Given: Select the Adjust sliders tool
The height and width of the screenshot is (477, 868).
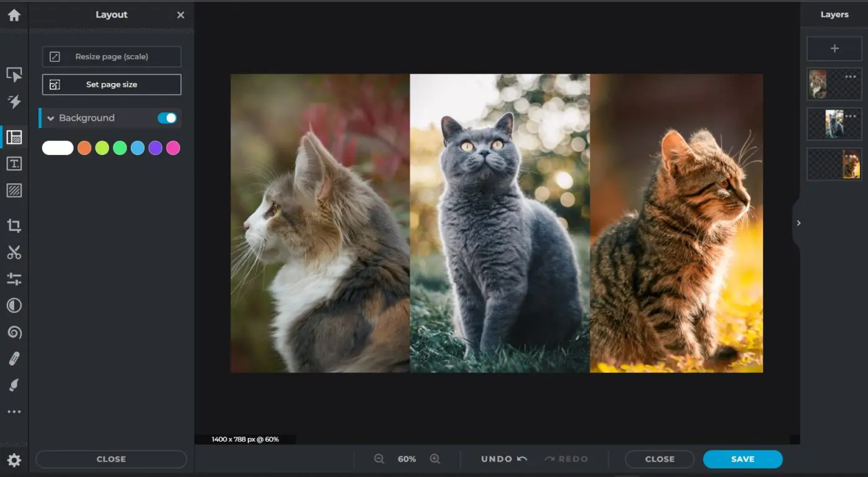Looking at the screenshot, I should pos(14,279).
